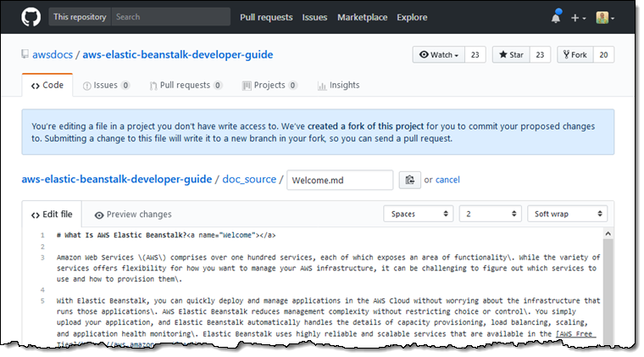Screen dimensions: 644x357
Task: Click the cancel link beside filename
Action: pos(447,180)
